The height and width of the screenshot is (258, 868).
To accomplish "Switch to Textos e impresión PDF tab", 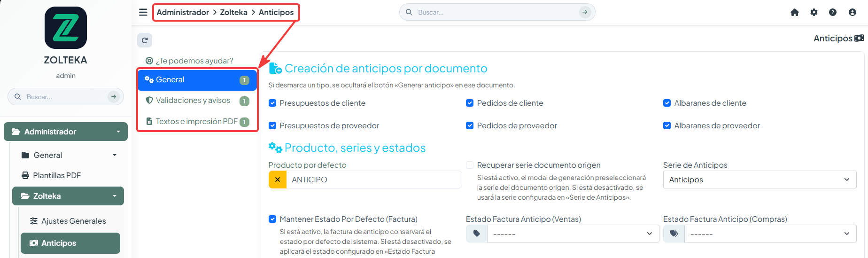I will click(x=197, y=121).
